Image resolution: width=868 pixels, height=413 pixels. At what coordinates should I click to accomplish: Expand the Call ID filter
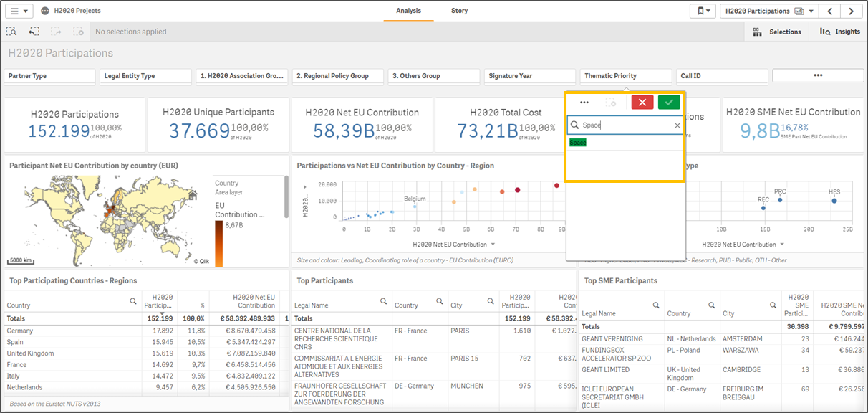tap(723, 76)
